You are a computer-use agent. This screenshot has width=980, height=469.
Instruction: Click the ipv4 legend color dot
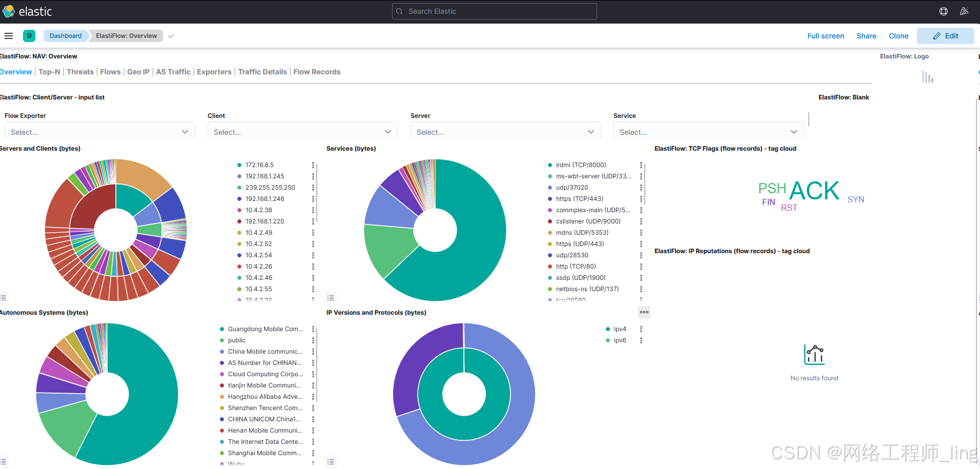[x=608, y=329]
